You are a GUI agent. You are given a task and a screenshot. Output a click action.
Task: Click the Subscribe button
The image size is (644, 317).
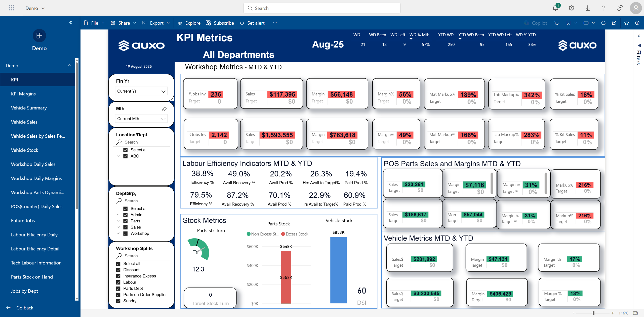[x=220, y=23]
